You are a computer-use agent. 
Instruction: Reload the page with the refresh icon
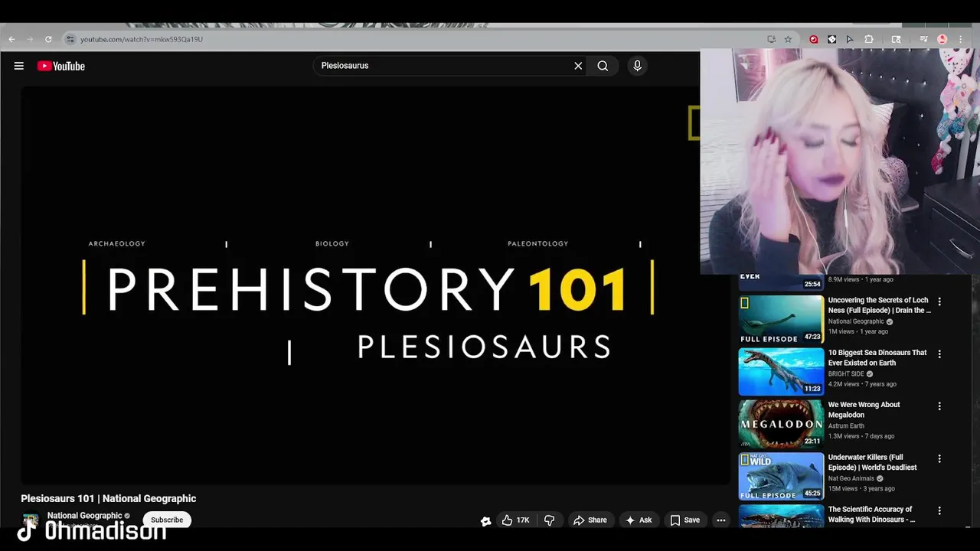[x=48, y=39]
